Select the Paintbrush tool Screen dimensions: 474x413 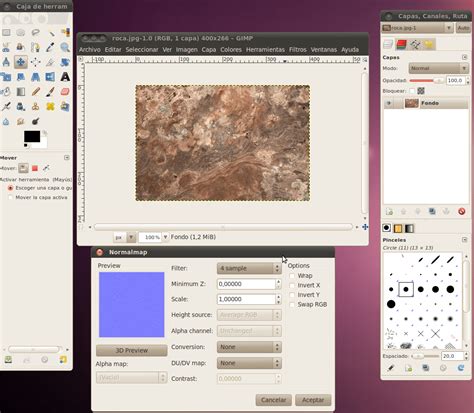point(50,91)
